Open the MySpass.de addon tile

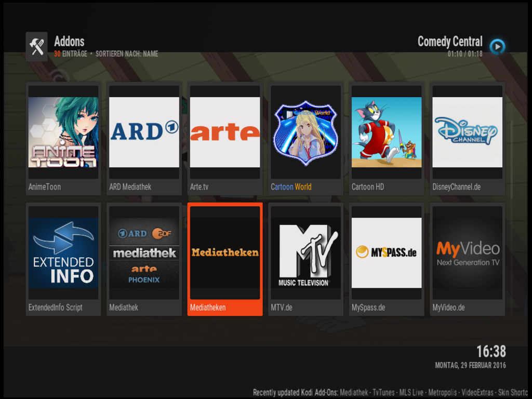click(387, 253)
